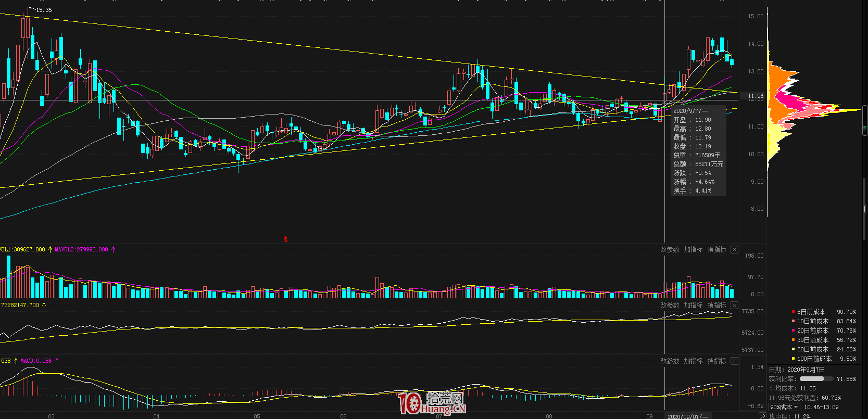Viewport: 868px width, 419px height.
Task: Click the VOL1:309627.000 indicator label
Action: pyautogui.click(x=22, y=249)
